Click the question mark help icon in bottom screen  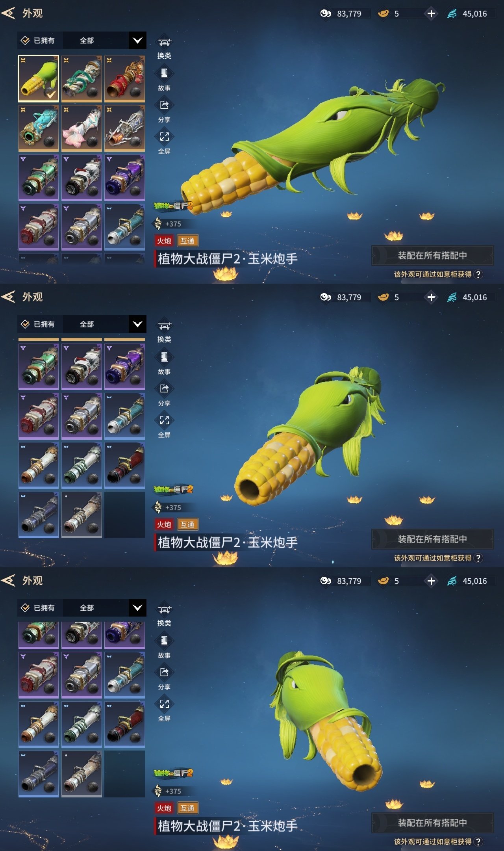(478, 842)
